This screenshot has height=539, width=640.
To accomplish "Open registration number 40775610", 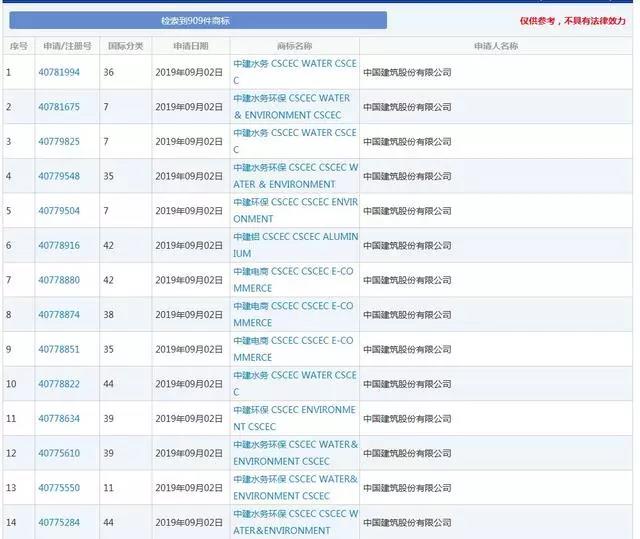I will [x=59, y=453].
